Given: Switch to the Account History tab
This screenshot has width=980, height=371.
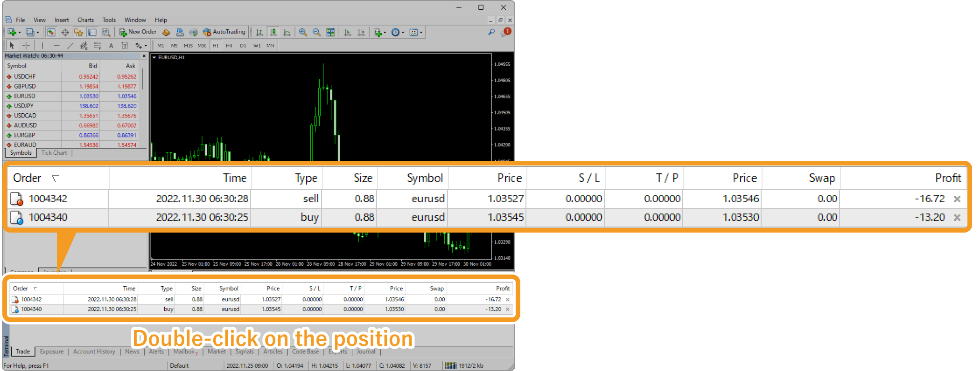Looking at the screenshot, I should coord(94,351).
